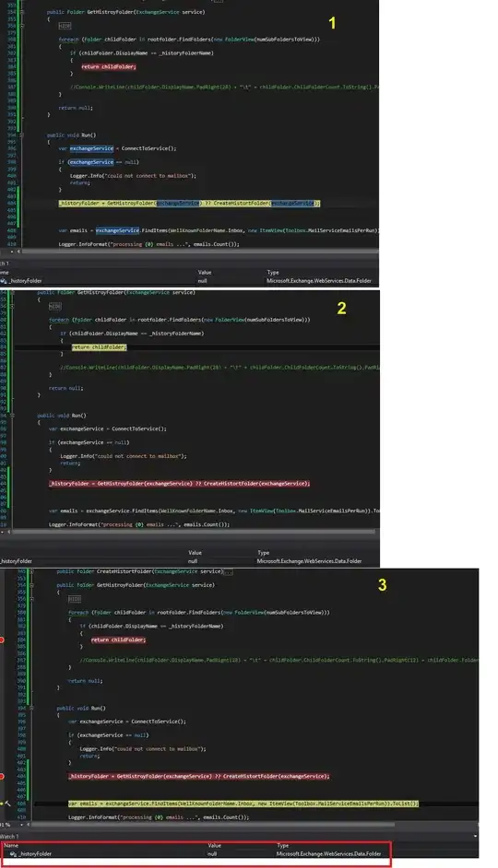The image size is (498, 868).
Task: Collapse the Run method in panel 1
Action: click(21, 135)
